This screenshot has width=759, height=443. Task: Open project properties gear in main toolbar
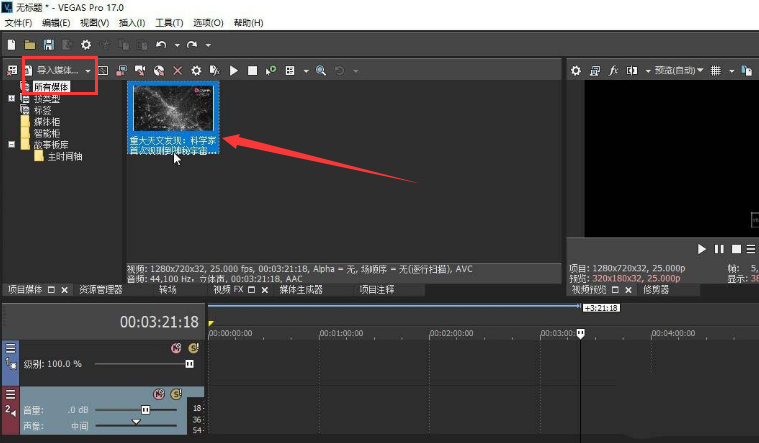(86, 45)
